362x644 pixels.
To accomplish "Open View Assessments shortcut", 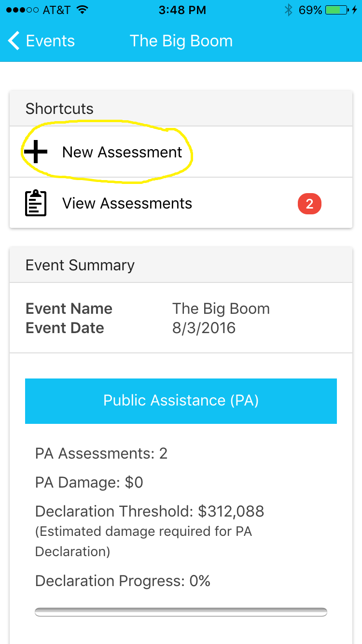I will tap(181, 203).
